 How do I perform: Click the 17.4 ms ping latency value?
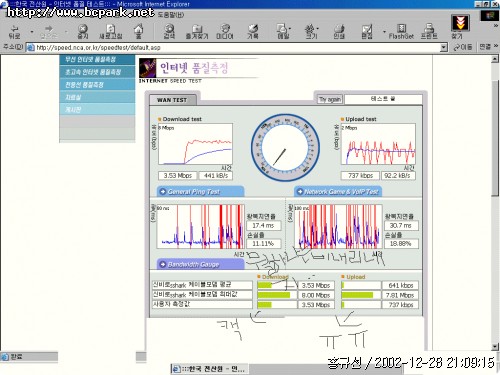coord(263,226)
